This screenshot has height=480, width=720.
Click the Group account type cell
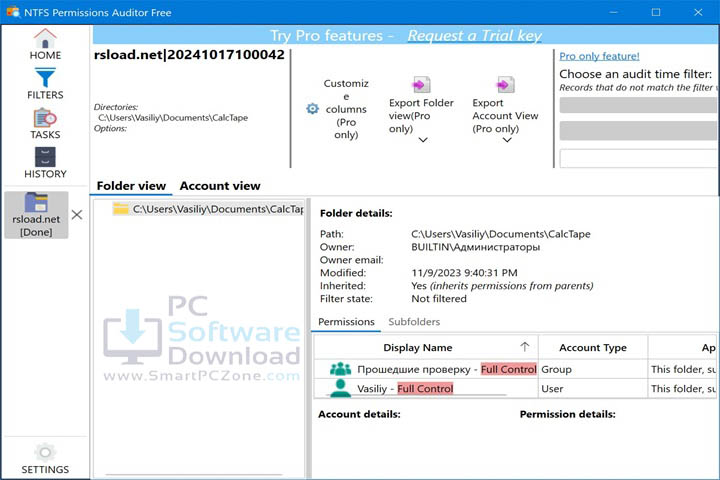[x=592, y=369]
